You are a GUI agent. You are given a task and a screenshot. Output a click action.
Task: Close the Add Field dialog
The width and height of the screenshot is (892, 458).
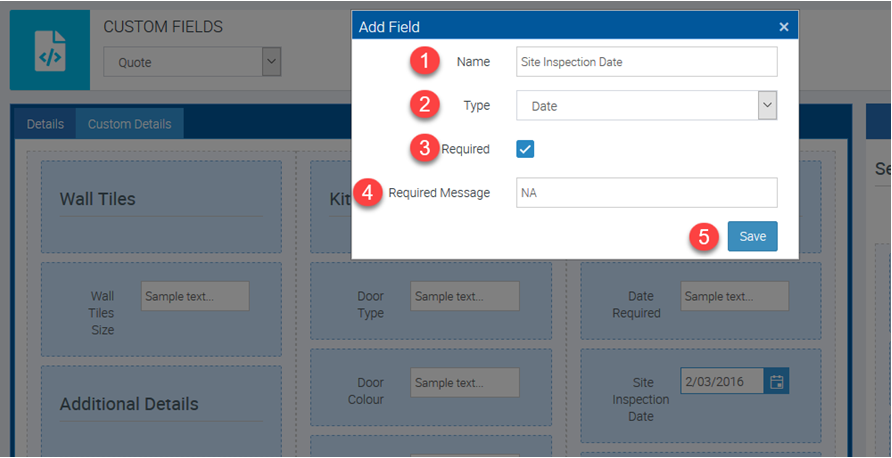[784, 28]
